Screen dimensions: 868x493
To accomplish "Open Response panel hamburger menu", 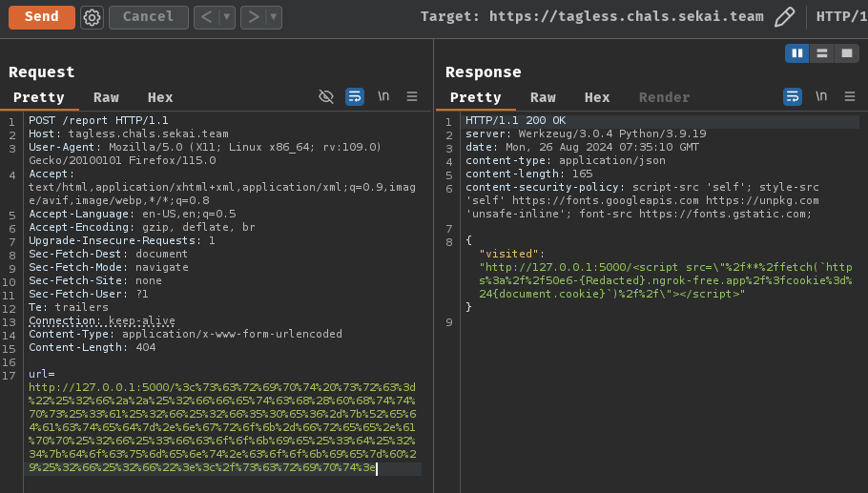I will tap(850, 96).
